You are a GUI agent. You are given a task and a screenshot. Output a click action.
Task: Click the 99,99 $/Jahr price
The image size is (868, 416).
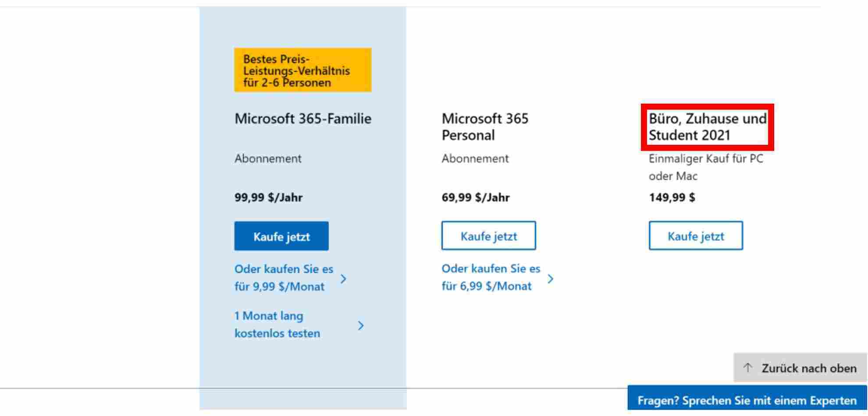(268, 197)
